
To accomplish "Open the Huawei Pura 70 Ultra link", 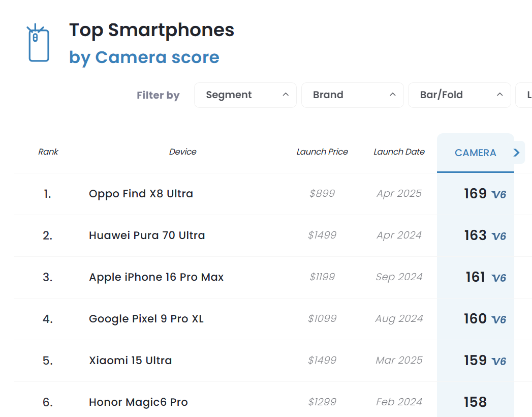I will point(147,235).
